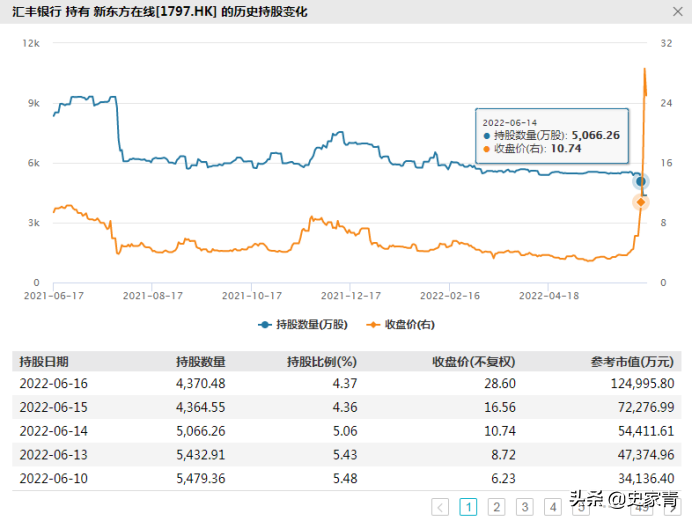Select the 2022-06-14 date cell
The height and width of the screenshot is (522, 693).
pos(53,431)
